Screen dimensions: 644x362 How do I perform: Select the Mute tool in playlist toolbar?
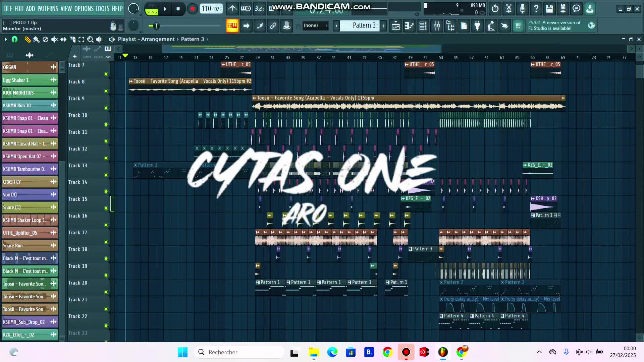click(54, 40)
